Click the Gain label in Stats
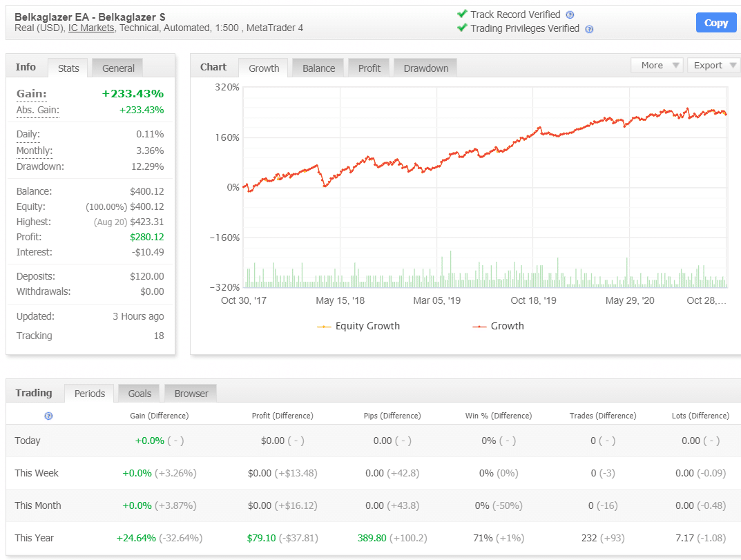741x560 pixels. pos(32,94)
